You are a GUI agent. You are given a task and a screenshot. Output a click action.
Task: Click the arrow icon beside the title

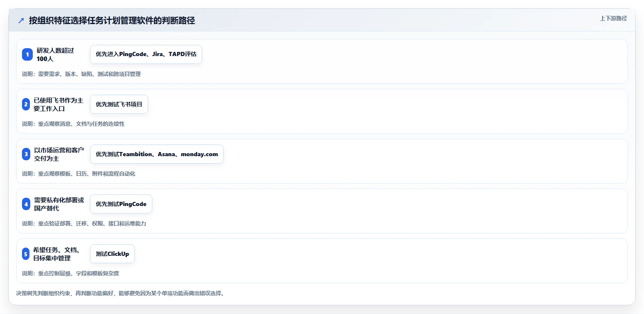(x=21, y=20)
